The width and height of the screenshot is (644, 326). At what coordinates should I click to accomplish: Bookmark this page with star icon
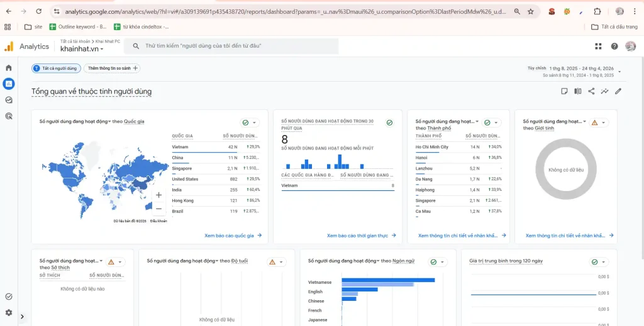pos(531,11)
